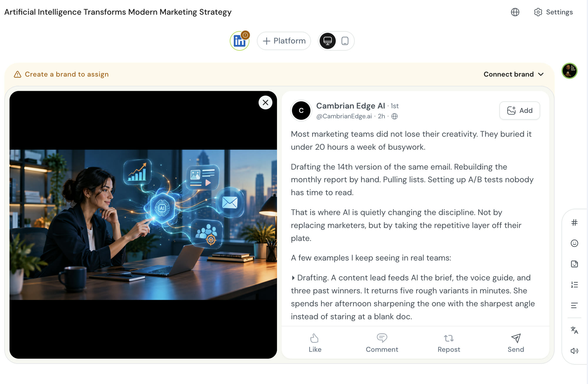Click the line 'A few examples I keep seeing'

371,258
